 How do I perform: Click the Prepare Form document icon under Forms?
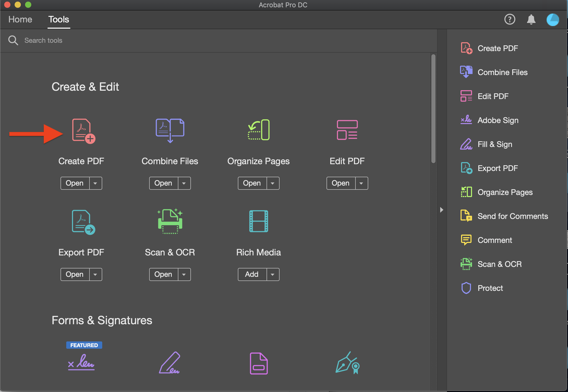tap(259, 363)
